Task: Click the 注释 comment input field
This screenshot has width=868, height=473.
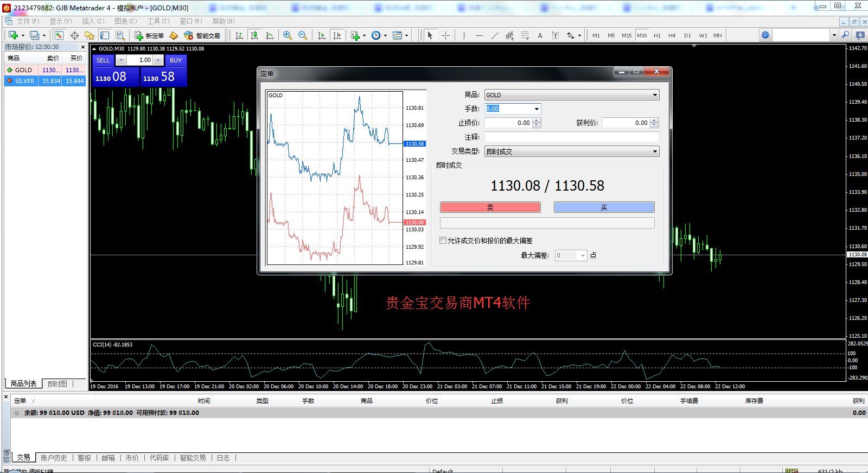Action: 572,137
